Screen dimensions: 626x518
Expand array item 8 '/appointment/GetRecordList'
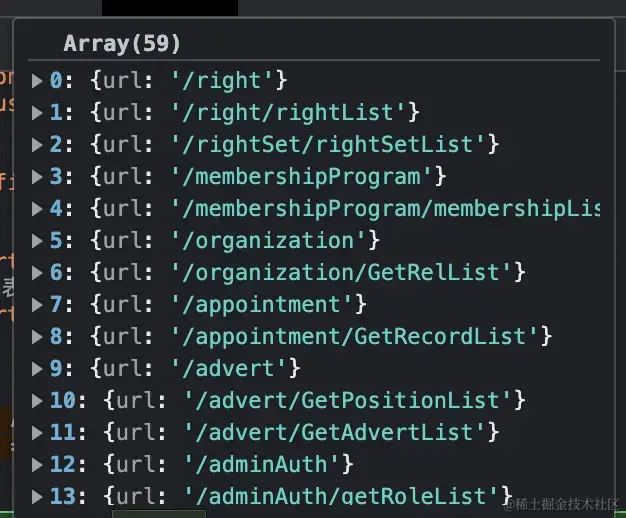(x=37, y=337)
